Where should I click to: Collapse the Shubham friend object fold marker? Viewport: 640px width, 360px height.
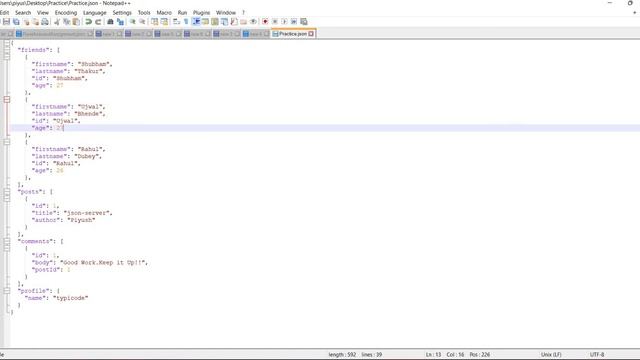(7, 57)
